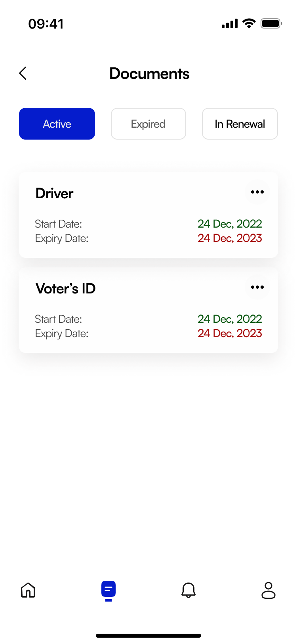Open the profile icon in bottom navigation
The image size is (297, 644).
pyautogui.click(x=268, y=590)
